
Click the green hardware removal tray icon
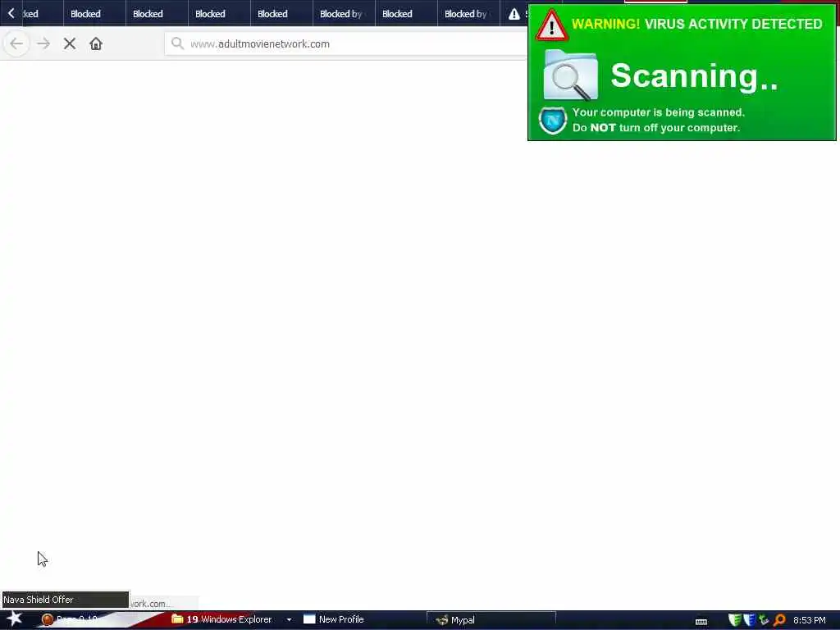(x=764, y=620)
